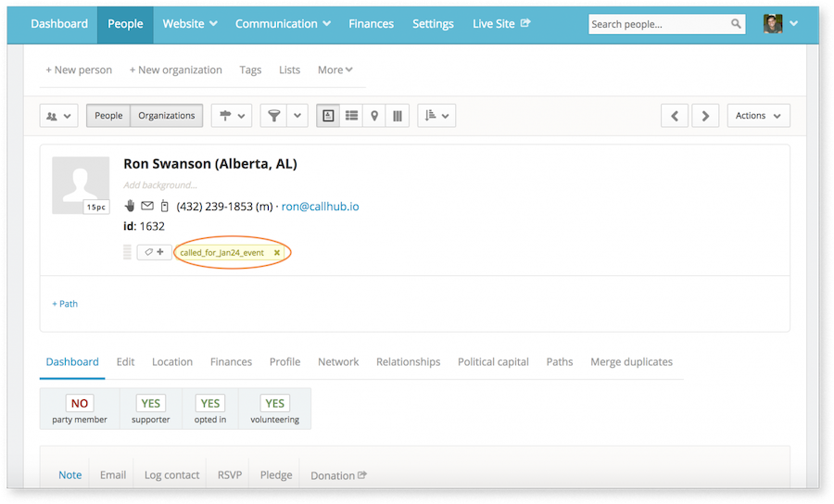Open the Merge duplicates tab
The width and height of the screenshot is (834, 504).
(x=631, y=361)
